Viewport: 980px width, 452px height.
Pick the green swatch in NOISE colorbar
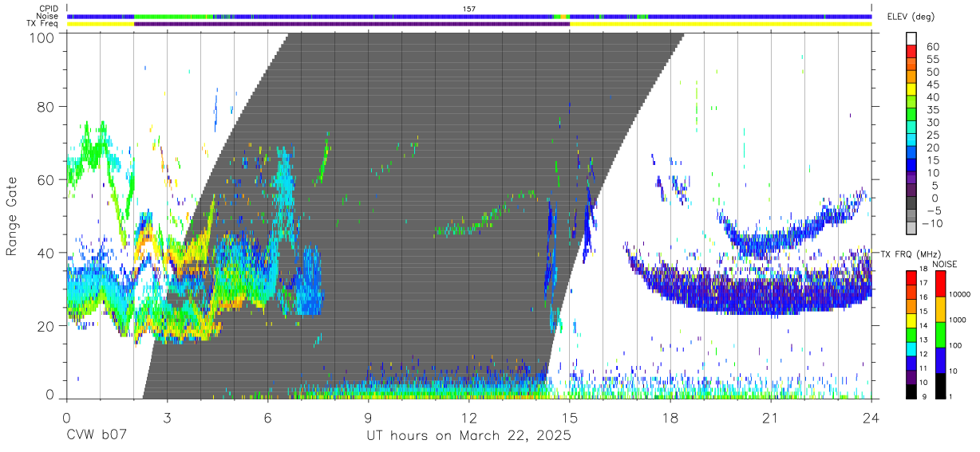tap(939, 335)
